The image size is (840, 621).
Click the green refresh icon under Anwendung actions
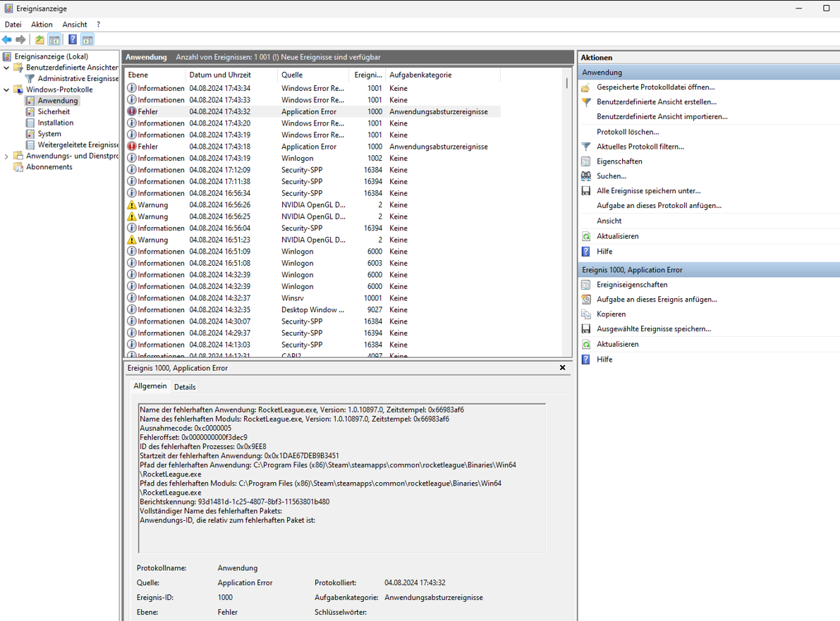pyautogui.click(x=586, y=236)
